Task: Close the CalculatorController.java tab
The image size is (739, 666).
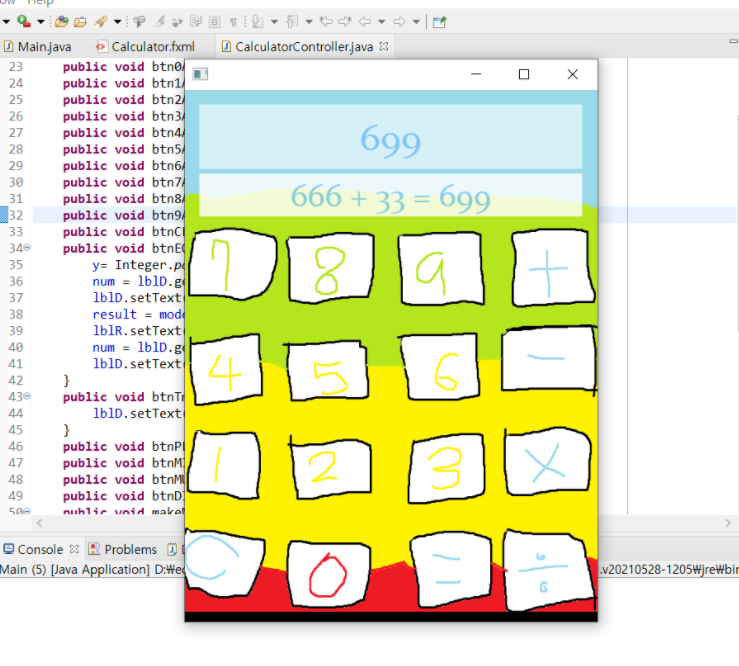Action: (x=384, y=46)
